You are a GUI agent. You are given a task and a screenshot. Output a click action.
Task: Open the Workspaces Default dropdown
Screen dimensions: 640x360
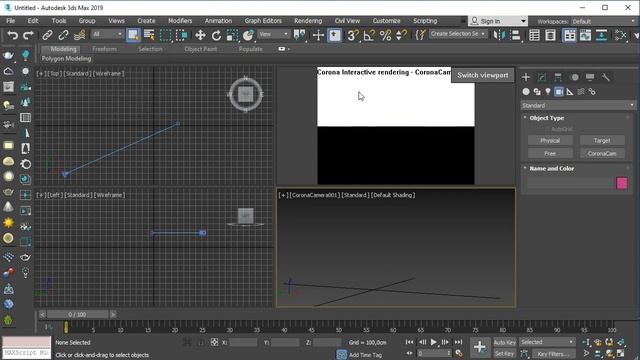pos(605,21)
